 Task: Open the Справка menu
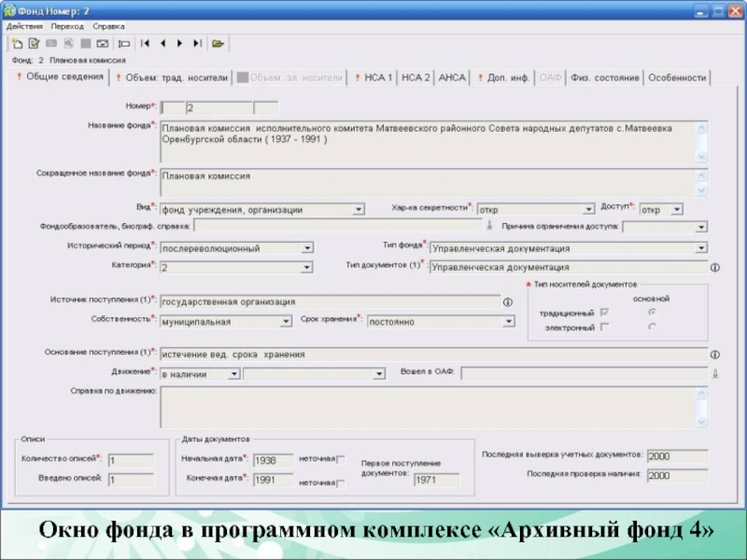pos(108,27)
